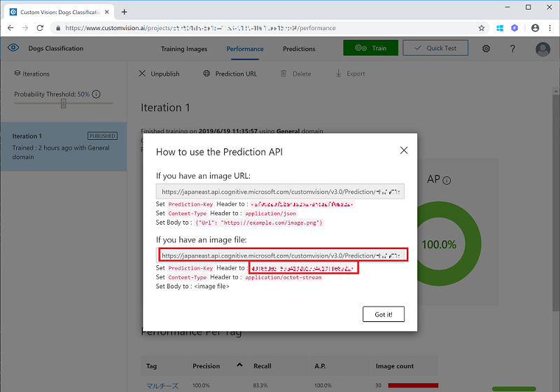
Task: Click the Unpublish X icon
Action: coord(142,73)
